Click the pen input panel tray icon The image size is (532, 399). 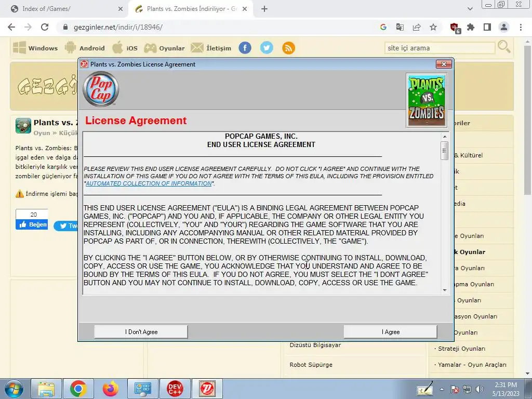tap(424, 389)
